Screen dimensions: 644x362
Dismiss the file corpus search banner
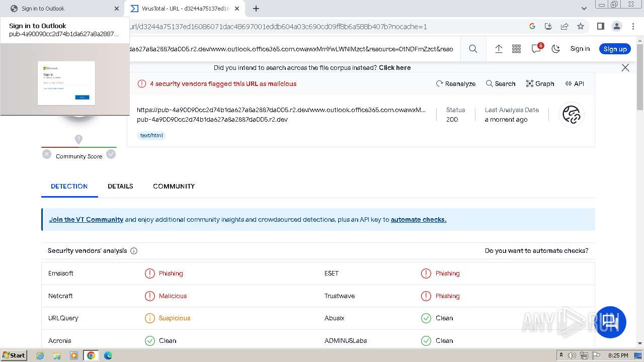(x=625, y=67)
